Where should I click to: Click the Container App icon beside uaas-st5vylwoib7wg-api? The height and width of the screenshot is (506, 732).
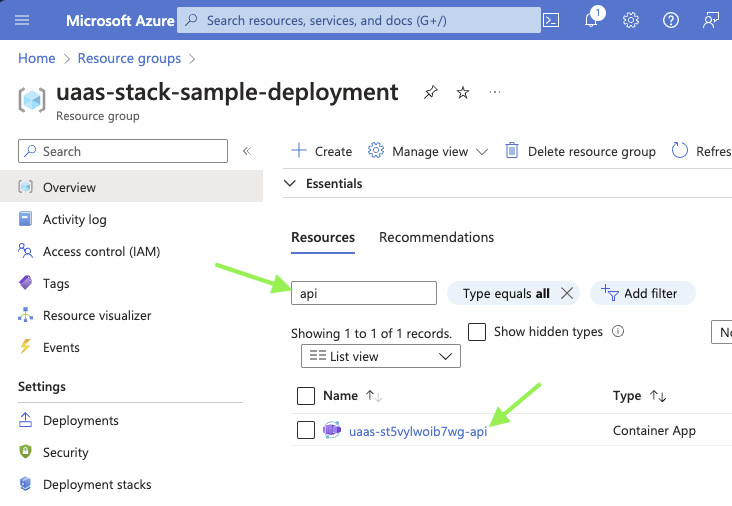pos(332,430)
